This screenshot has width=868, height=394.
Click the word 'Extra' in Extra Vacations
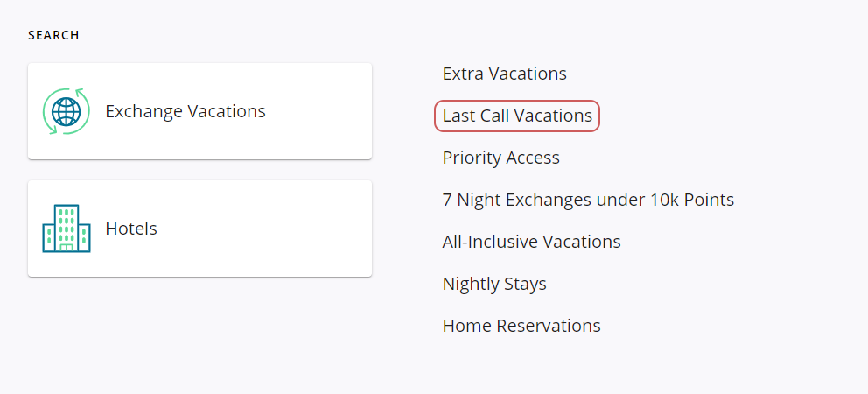(463, 74)
